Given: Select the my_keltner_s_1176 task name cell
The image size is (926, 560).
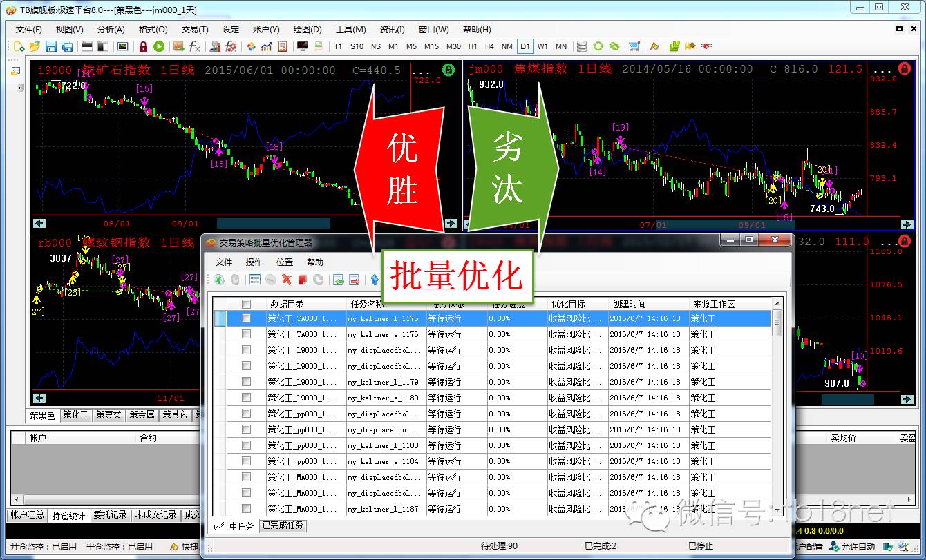Looking at the screenshot, I should tap(386, 334).
